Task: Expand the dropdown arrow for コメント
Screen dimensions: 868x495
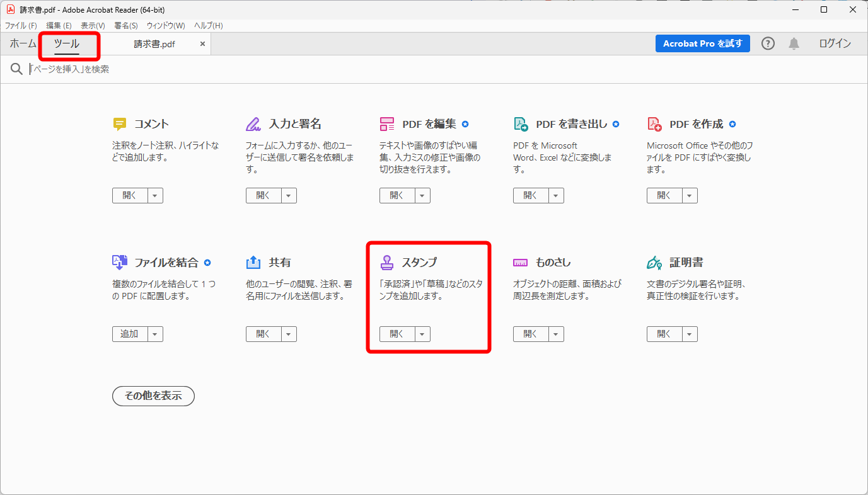Action: (x=156, y=196)
